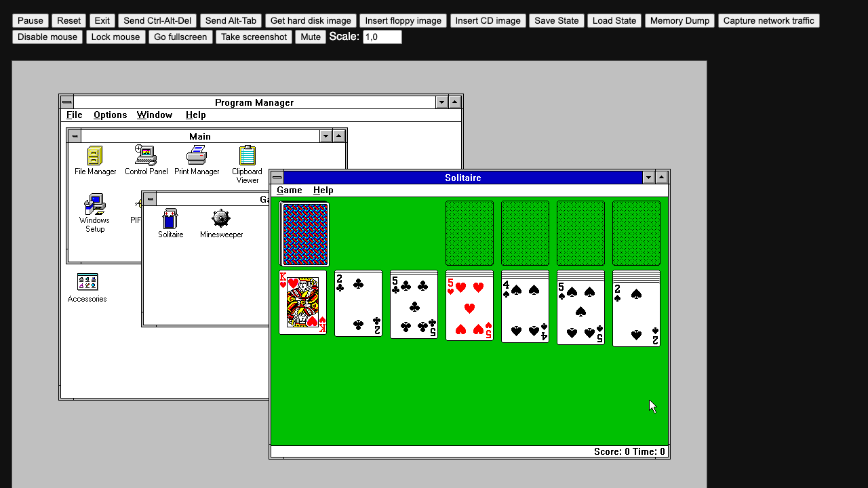Select the 5 of Hearts card
The image size is (868, 488).
coord(470,308)
